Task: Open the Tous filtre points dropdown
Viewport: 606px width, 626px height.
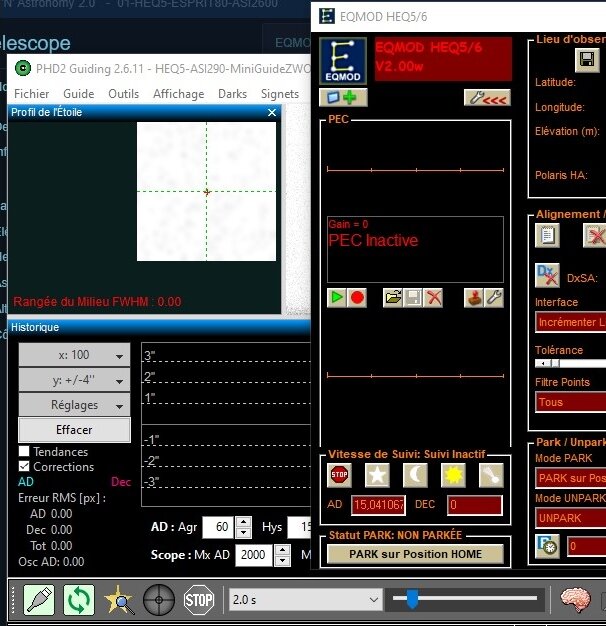Action: 571,402
